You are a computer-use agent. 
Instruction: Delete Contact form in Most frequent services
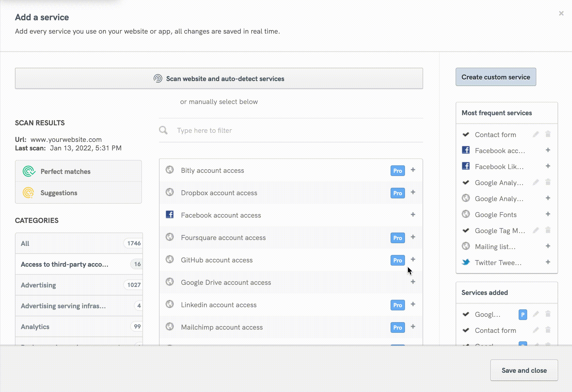tap(548, 134)
